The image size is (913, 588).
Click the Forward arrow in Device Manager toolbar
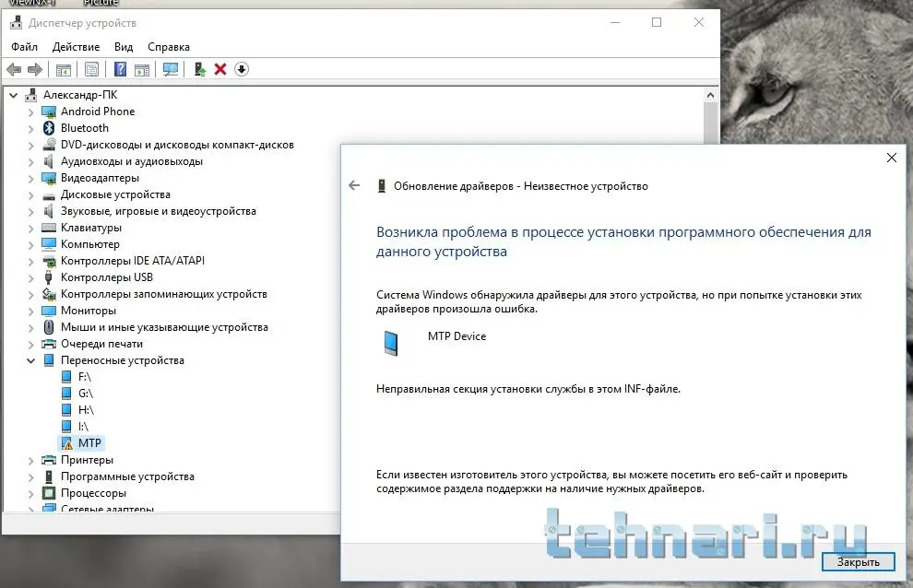(35, 69)
